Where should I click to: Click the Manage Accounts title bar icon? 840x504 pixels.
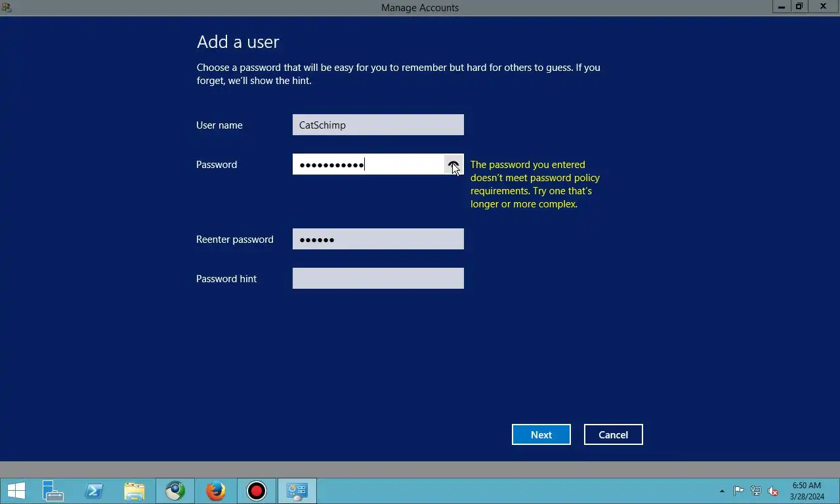point(7,7)
